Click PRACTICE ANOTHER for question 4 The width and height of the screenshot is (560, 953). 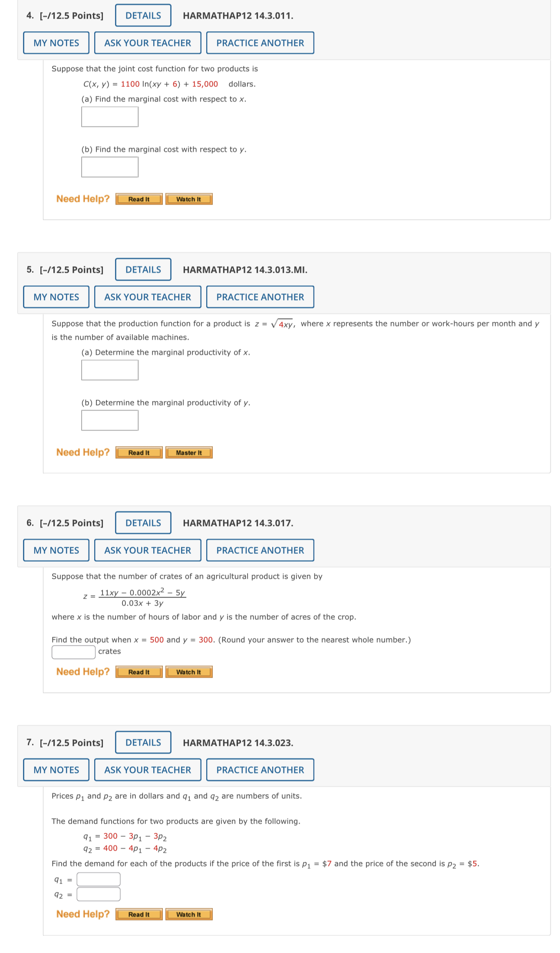[260, 43]
